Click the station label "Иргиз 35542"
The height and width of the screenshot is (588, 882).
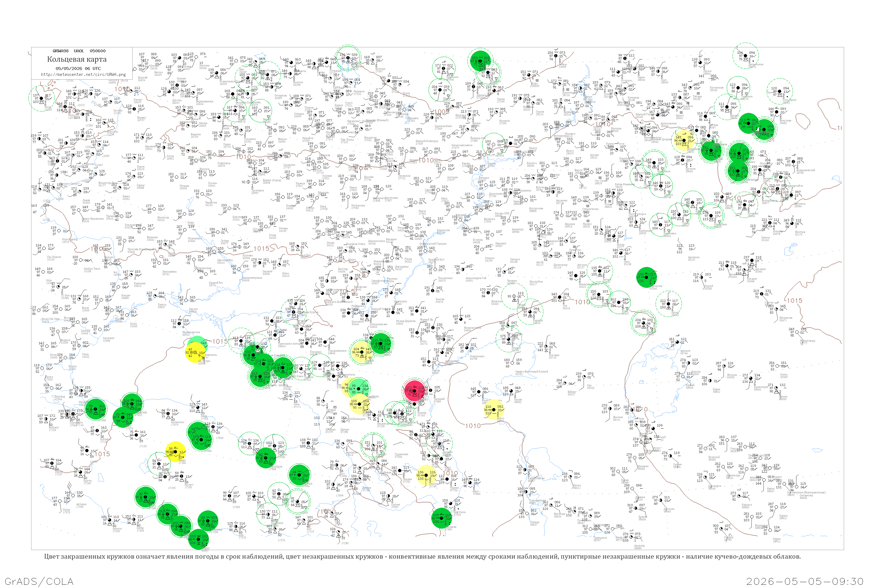click(675, 314)
